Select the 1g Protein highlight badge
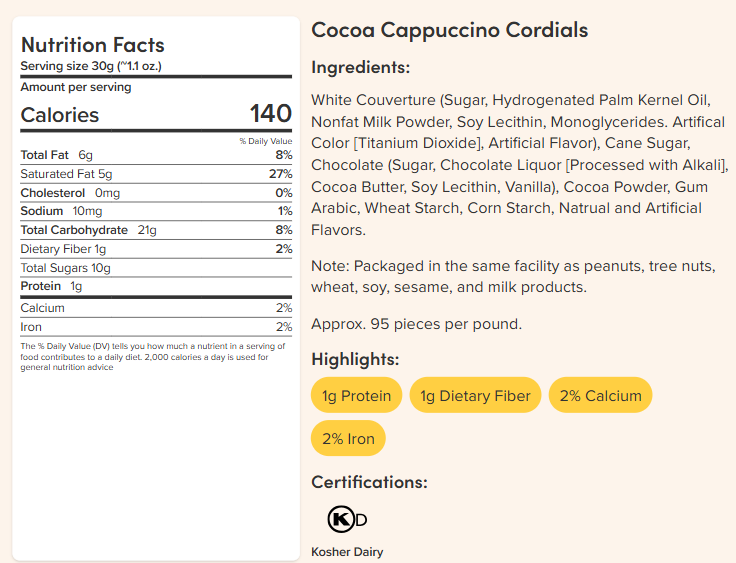The width and height of the screenshot is (736, 563). click(x=357, y=396)
